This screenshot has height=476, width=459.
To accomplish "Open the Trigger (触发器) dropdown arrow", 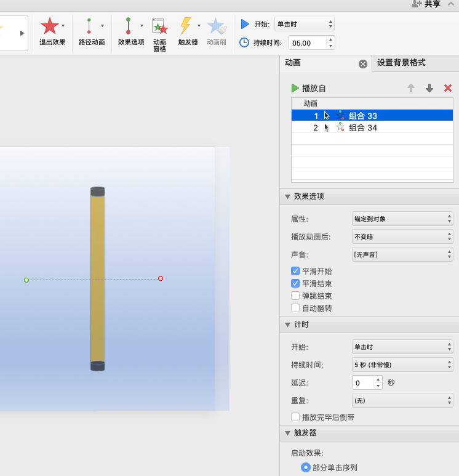I will 199,26.
